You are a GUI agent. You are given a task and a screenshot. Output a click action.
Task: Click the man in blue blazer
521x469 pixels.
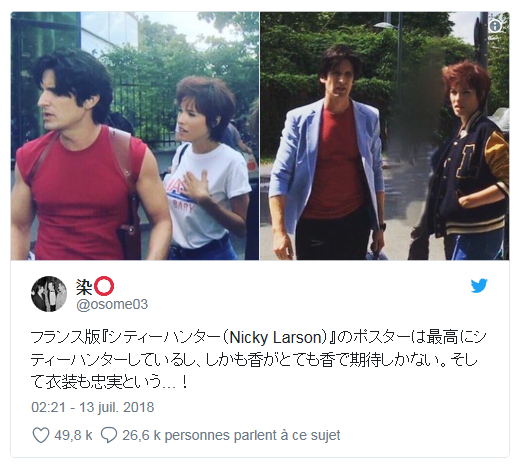point(328,153)
